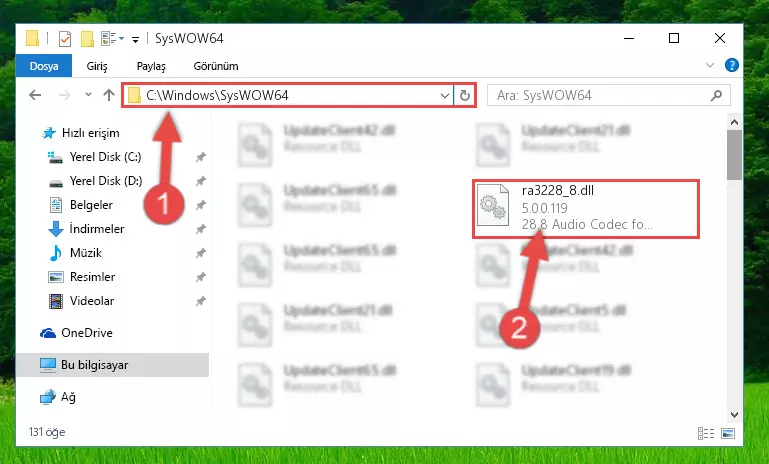
Task: Switch to large icons view in status bar
Action: pos(728,433)
